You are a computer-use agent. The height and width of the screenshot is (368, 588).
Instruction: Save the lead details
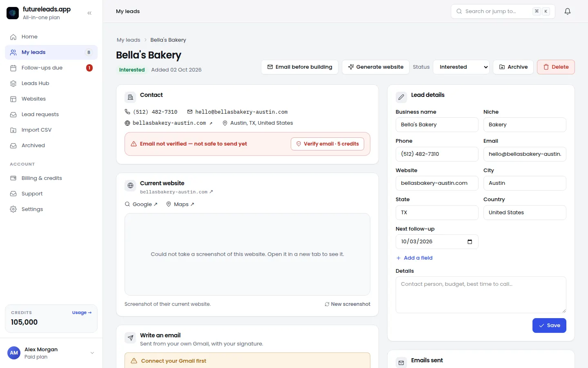[x=549, y=325]
